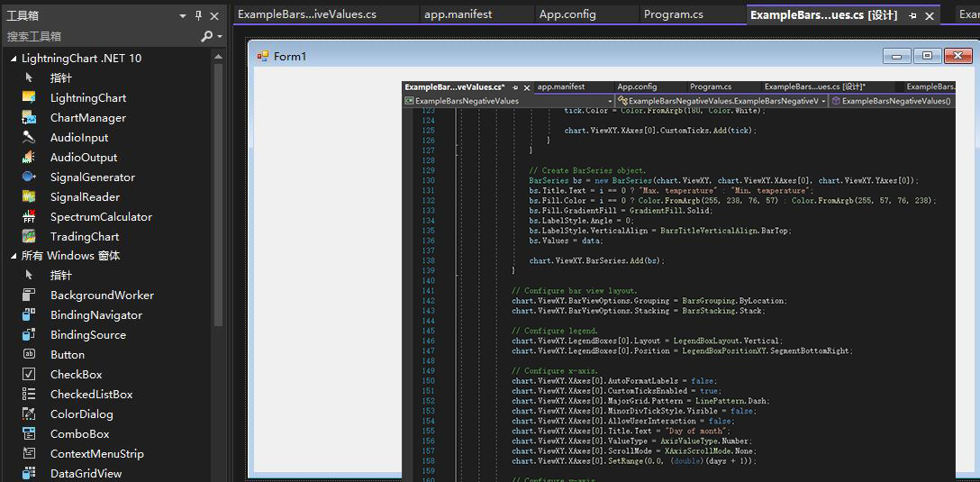Pick the LightningChart control in the toolbox
The width and height of the screenshot is (980, 482).
click(88, 98)
